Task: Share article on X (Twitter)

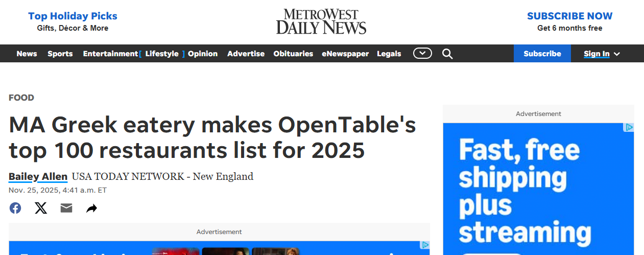Action: [x=41, y=208]
